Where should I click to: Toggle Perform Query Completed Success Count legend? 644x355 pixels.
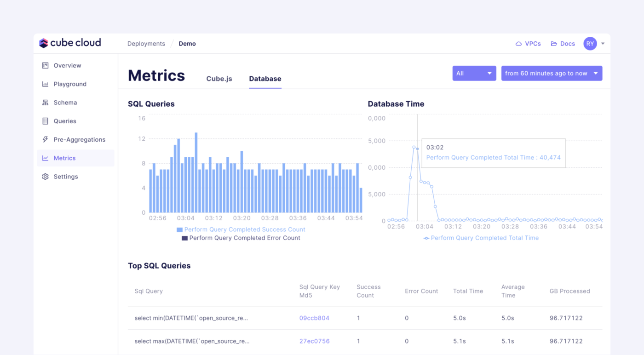[x=244, y=229]
